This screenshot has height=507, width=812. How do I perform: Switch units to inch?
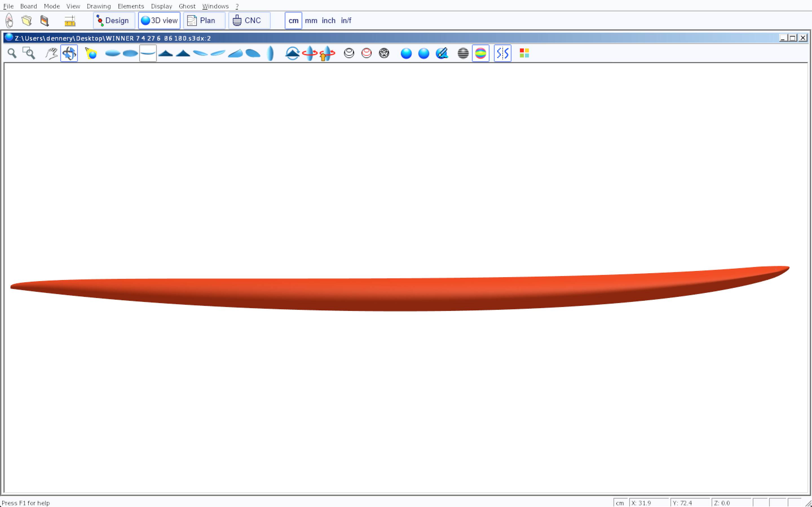coord(328,21)
